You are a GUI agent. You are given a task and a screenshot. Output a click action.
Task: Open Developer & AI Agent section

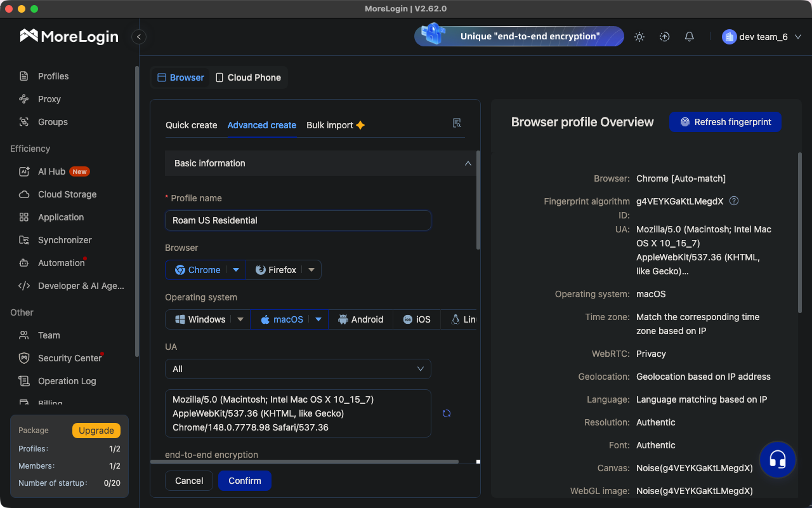click(x=81, y=286)
